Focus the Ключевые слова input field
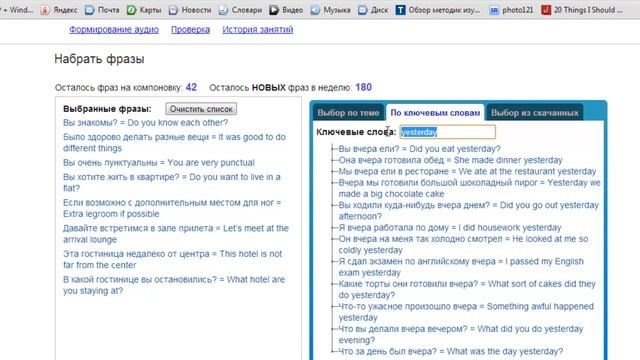640x360 pixels. tap(447, 132)
